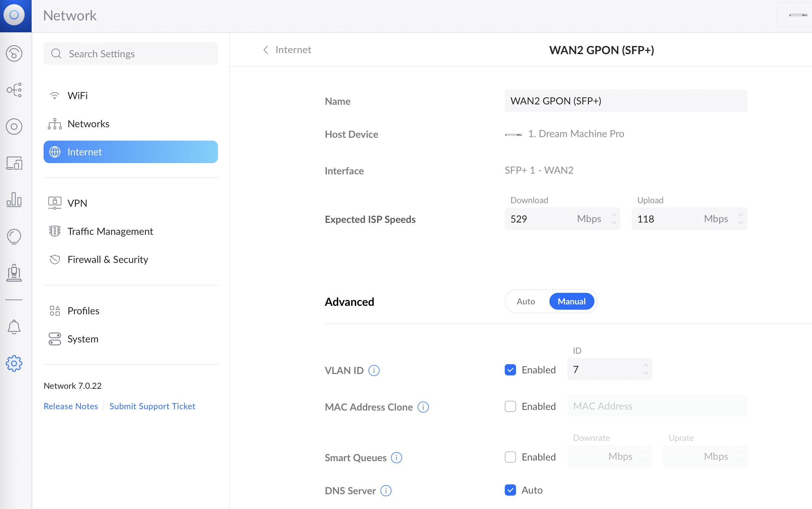Uncheck DNS Server Auto checkbox
This screenshot has height=509, width=812.
pos(510,490)
